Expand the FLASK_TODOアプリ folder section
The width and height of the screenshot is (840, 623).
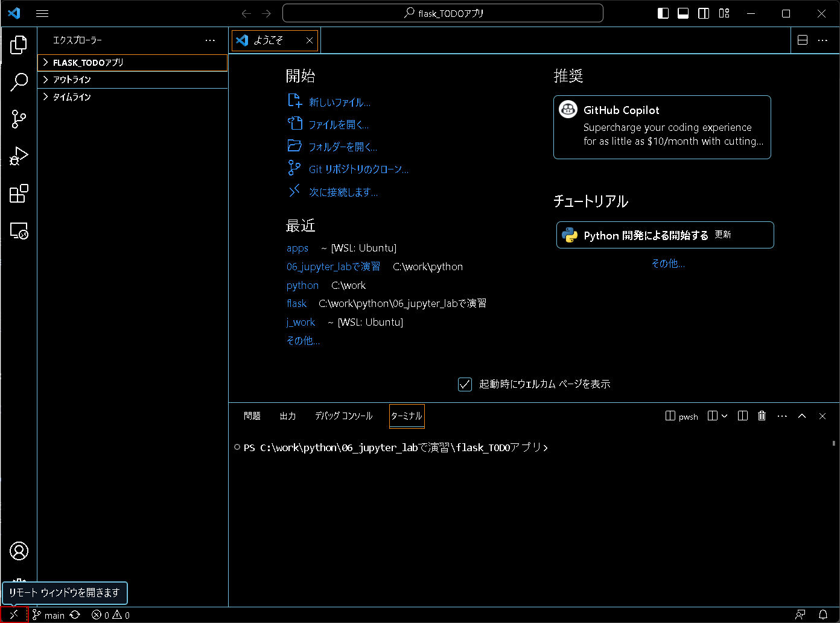coord(133,63)
